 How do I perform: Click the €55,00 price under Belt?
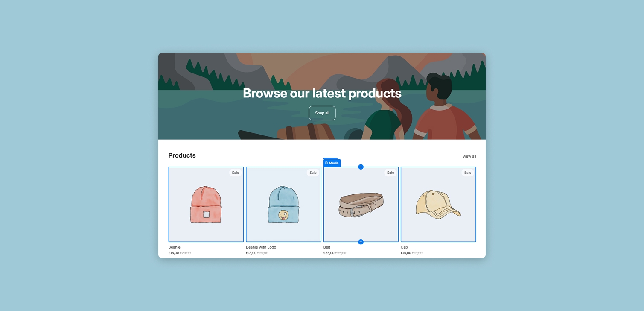[x=329, y=252]
